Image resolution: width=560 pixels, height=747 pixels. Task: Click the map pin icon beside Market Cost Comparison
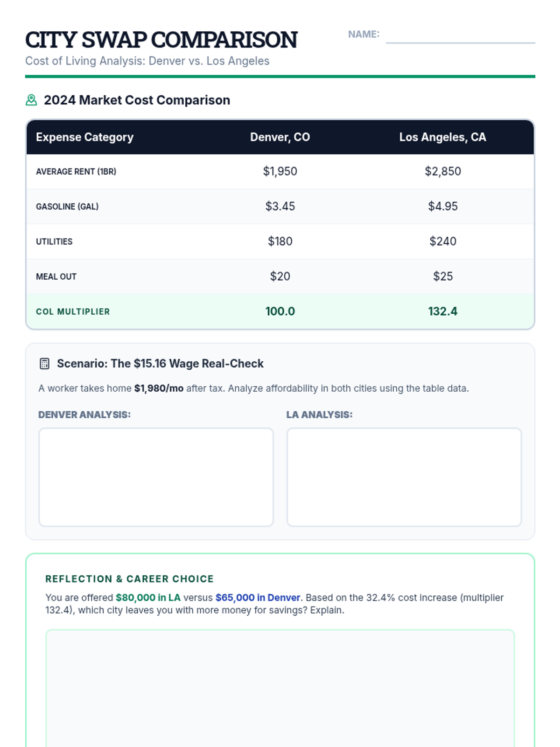click(31, 100)
